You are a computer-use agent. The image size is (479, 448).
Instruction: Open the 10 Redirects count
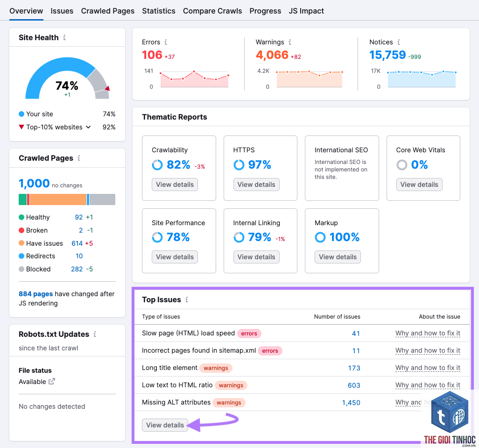click(79, 256)
